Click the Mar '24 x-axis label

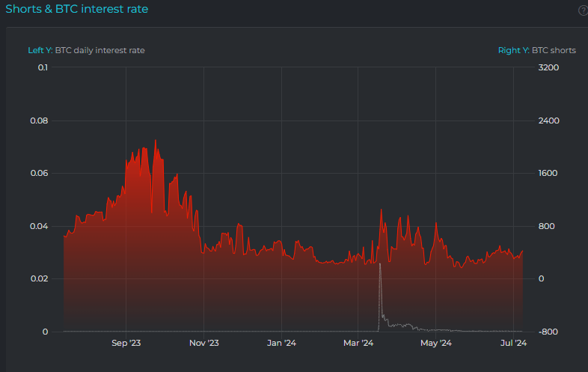pos(358,344)
